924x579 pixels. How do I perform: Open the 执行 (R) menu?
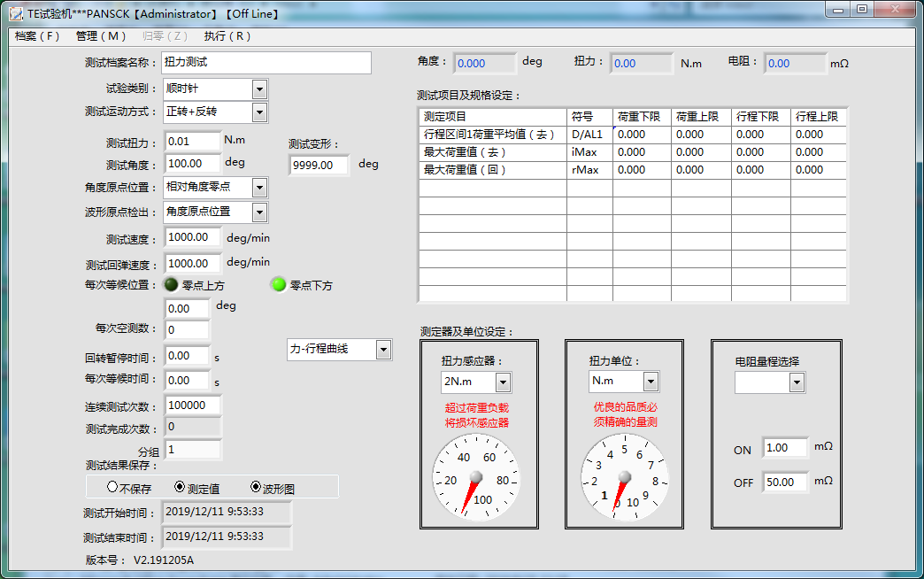pyautogui.click(x=227, y=36)
